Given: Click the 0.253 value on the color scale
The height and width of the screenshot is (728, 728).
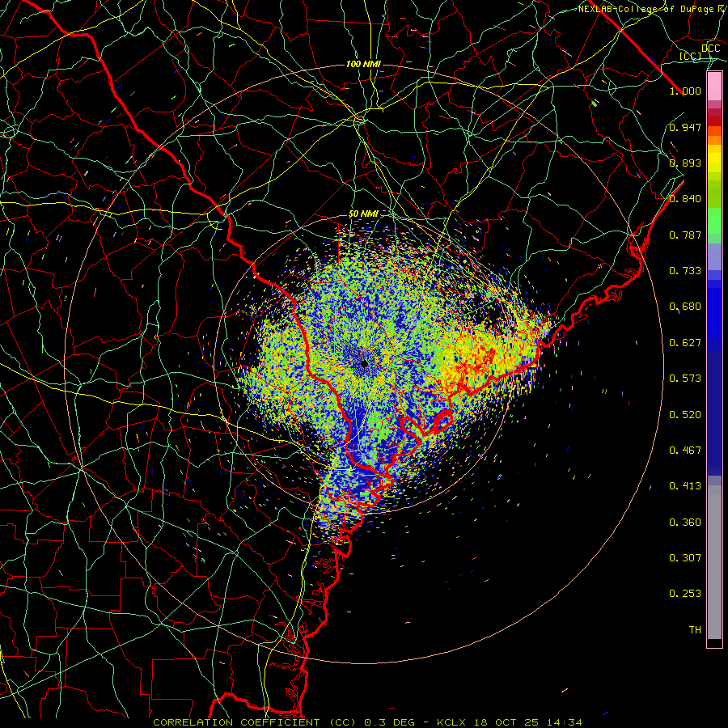Looking at the screenshot, I should tap(685, 594).
